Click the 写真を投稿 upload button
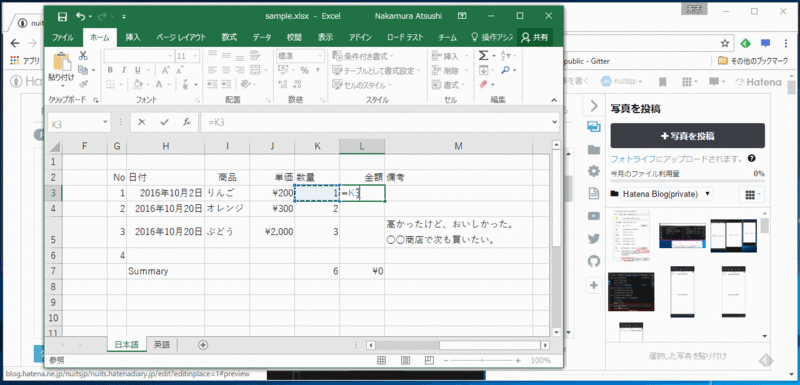The width and height of the screenshot is (800, 385). (x=687, y=136)
